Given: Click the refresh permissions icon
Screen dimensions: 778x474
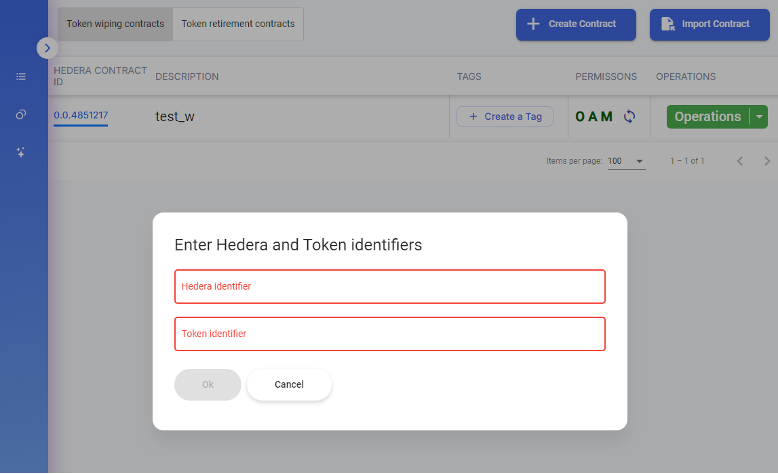Looking at the screenshot, I should [630, 117].
